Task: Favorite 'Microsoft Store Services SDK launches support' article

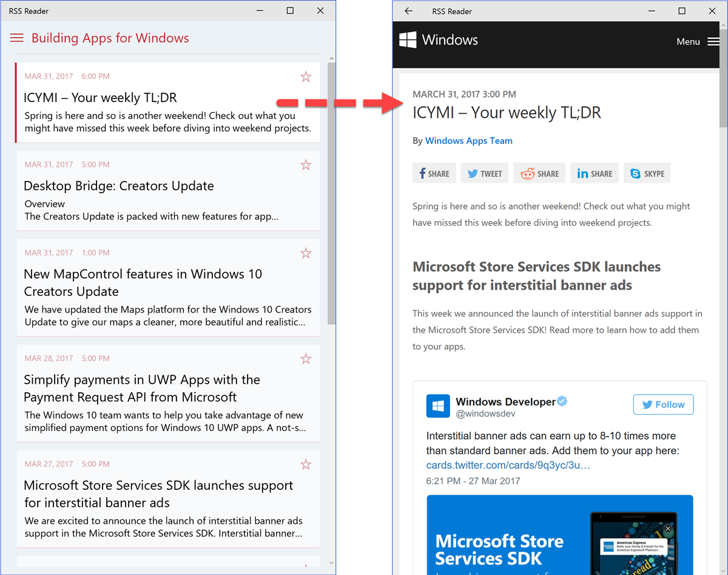Action: click(306, 464)
